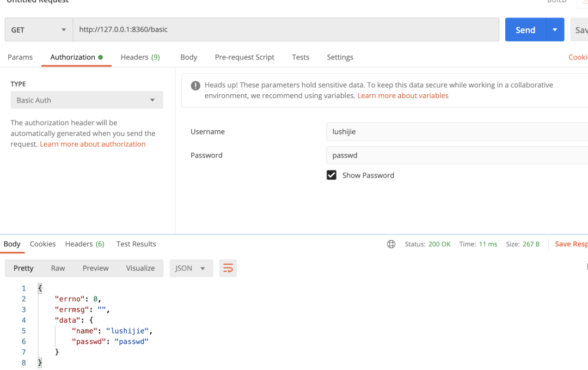The height and width of the screenshot is (370, 588).
Task: Open Learn more about authorization link
Action: click(93, 144)
